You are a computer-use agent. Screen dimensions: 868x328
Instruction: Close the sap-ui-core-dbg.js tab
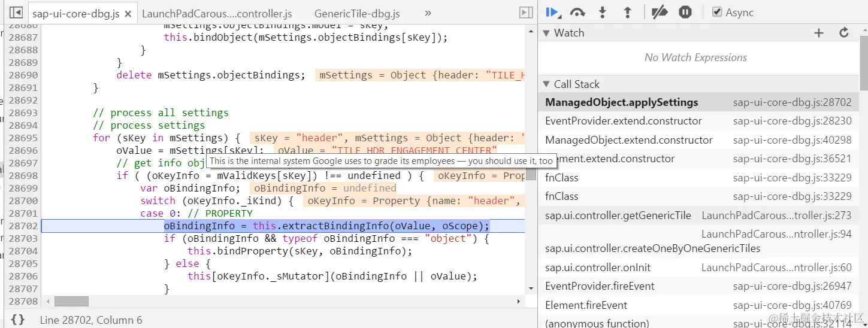[128, 13]
